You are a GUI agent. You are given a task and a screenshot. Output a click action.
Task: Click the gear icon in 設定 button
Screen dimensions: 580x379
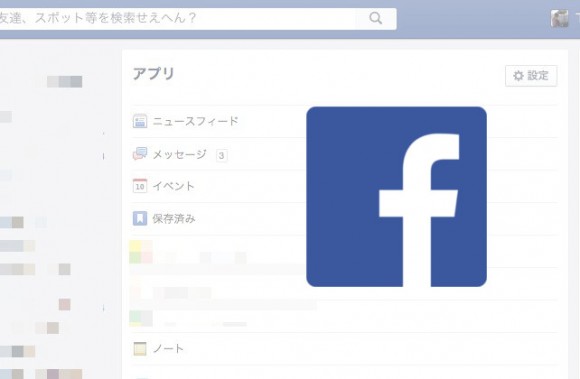(518, 76)
